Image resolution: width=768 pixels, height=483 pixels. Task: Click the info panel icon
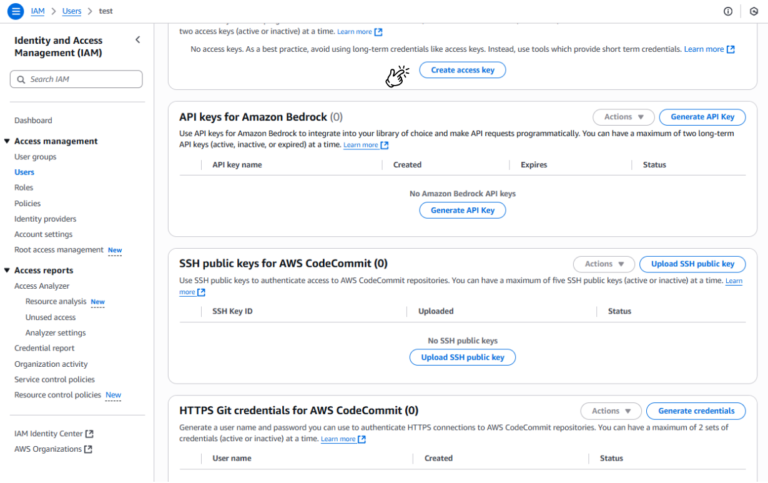(727, 11)
